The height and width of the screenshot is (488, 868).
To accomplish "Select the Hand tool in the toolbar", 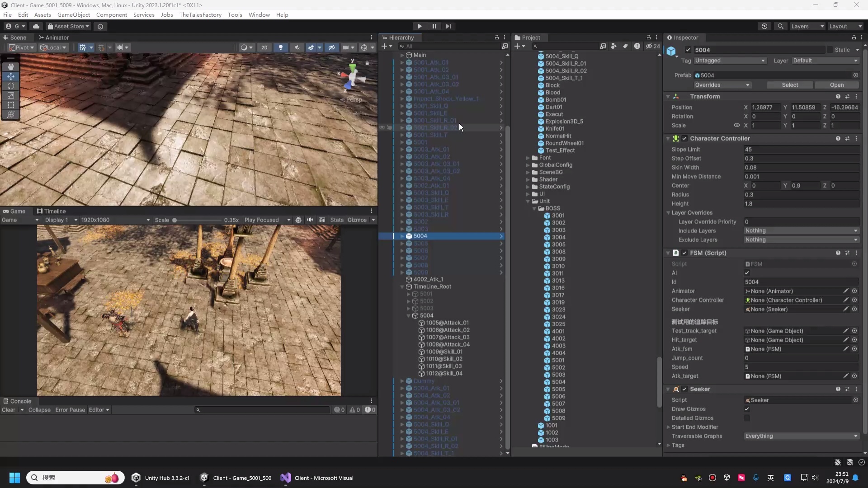I will [x=11, y=66].
